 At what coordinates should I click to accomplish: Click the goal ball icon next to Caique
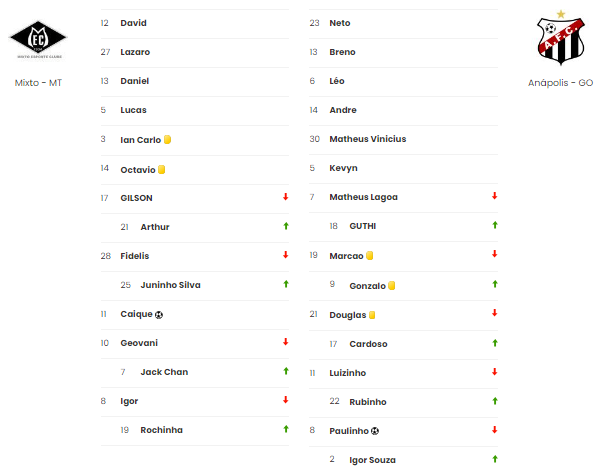pos(159,315)
